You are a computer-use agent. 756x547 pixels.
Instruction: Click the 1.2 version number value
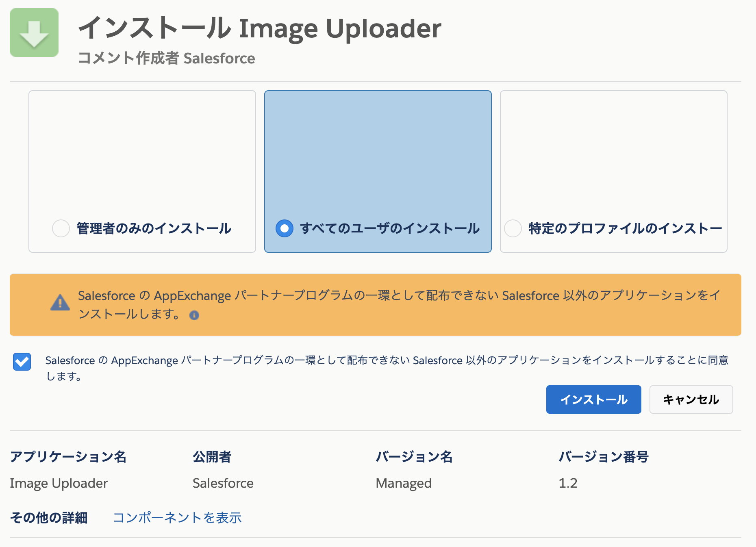568,483
